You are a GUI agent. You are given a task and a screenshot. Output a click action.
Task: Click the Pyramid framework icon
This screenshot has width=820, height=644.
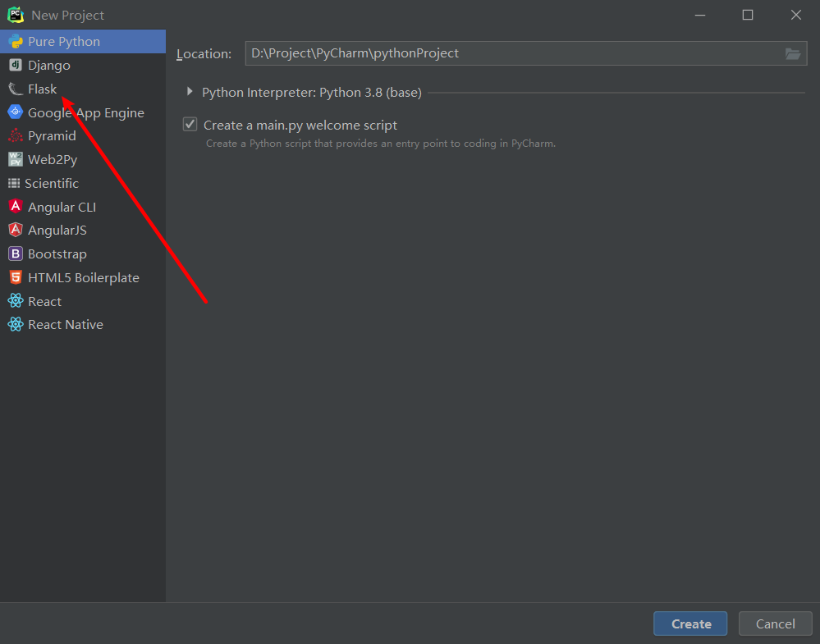[x=16, y=136]
